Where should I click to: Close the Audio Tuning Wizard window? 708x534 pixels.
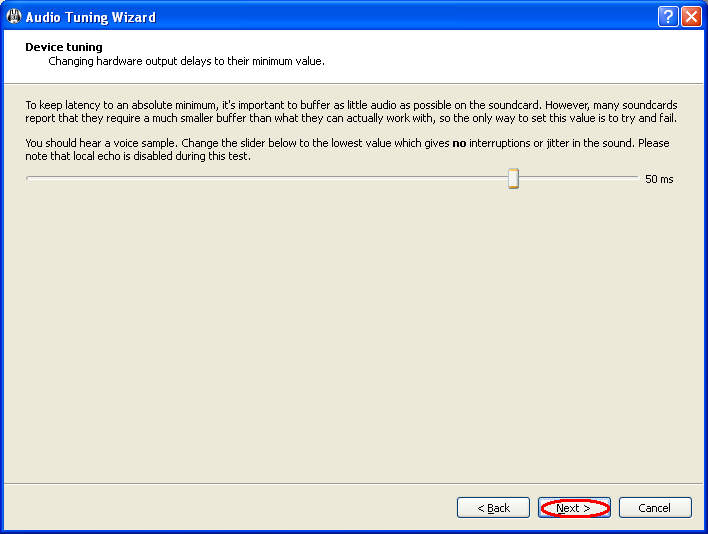[x=691, y=17]
